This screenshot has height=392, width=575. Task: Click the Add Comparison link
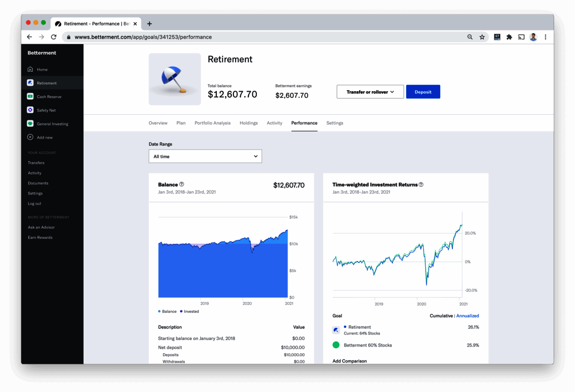(350, 361)
